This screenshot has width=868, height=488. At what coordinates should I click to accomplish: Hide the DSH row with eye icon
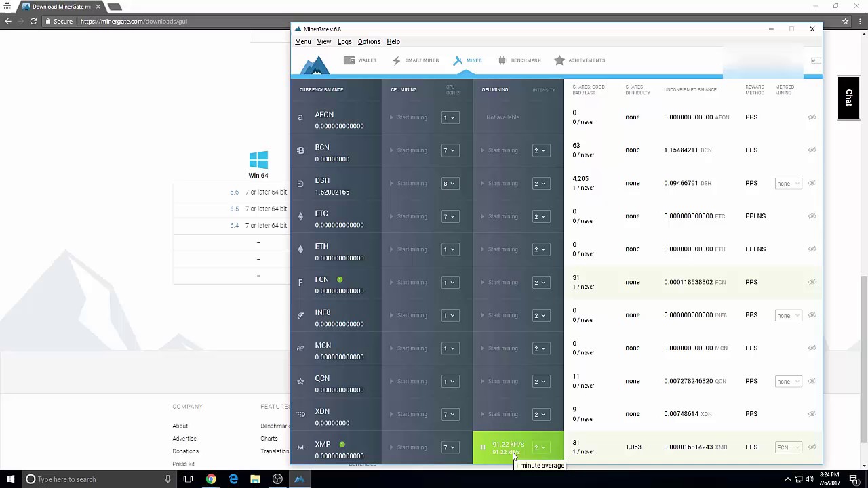coord(812,183)
